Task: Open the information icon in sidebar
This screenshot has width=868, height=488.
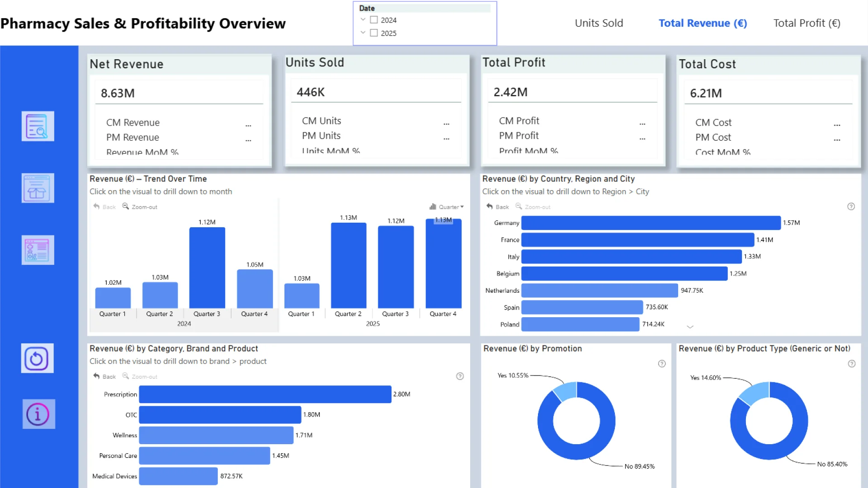Action: click(x=38, y=414)
